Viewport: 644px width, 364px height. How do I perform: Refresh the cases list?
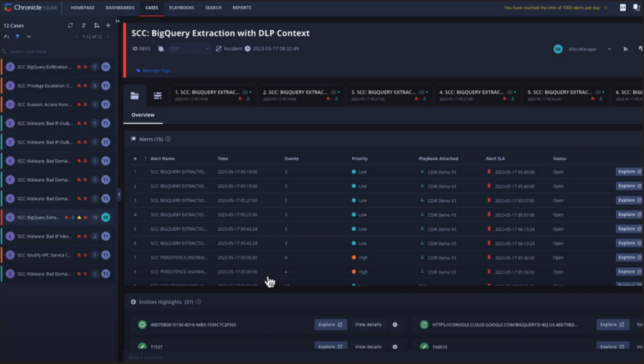70,25
